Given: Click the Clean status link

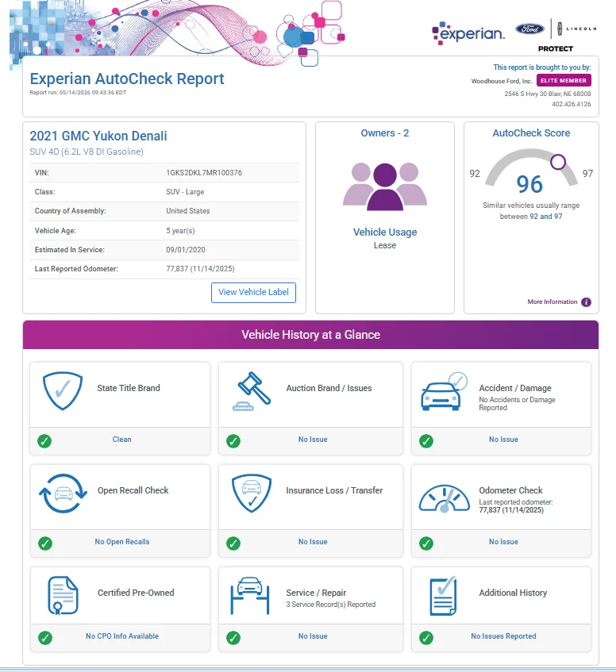Looking at the screenshot, I should coord(121,440).
